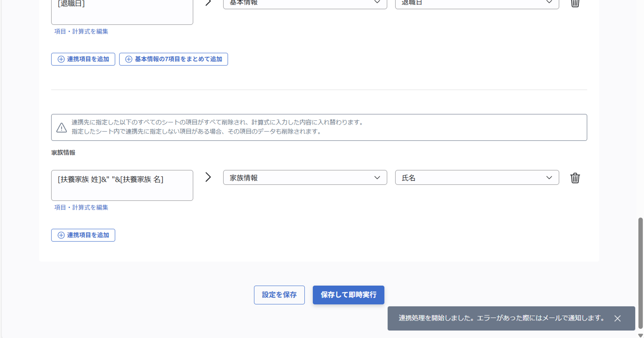Viewport: 644px width, 338px height.
Task: Click 設定を保存 to save settings
Action: [x=279, y=295]
